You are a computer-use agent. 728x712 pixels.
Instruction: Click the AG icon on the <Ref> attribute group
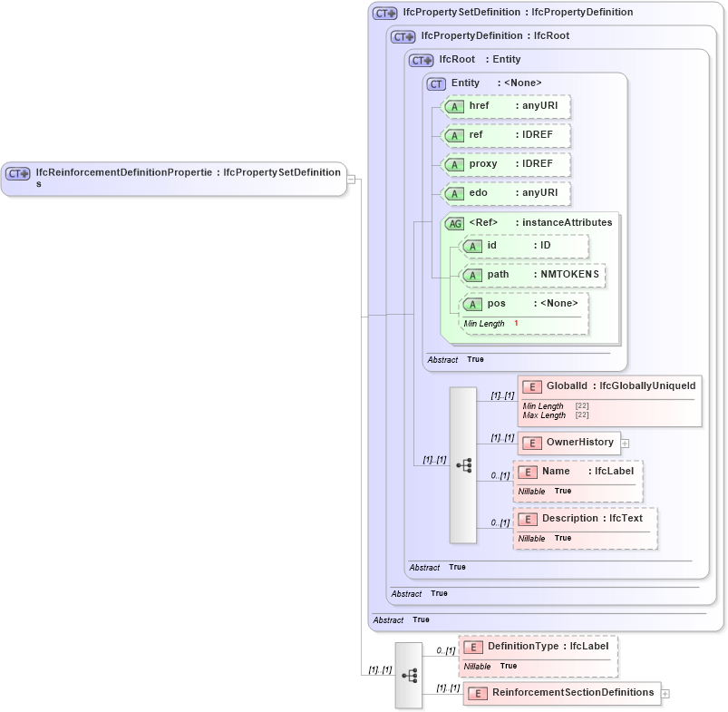pyautogui.click(x=454, y=222)
